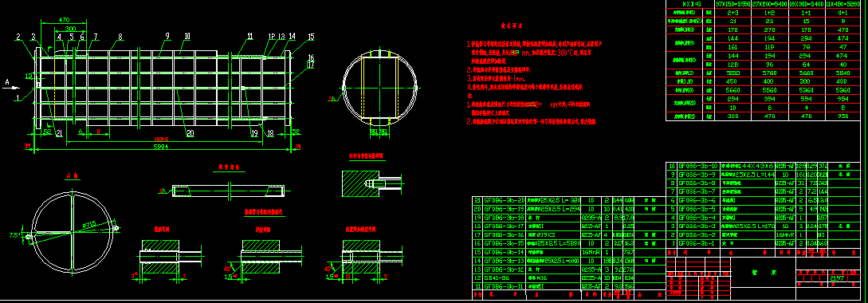Click the 5760 value in the spec table
Screen dimensions: 868x303
pyautogui.click(x=769, y=73)
